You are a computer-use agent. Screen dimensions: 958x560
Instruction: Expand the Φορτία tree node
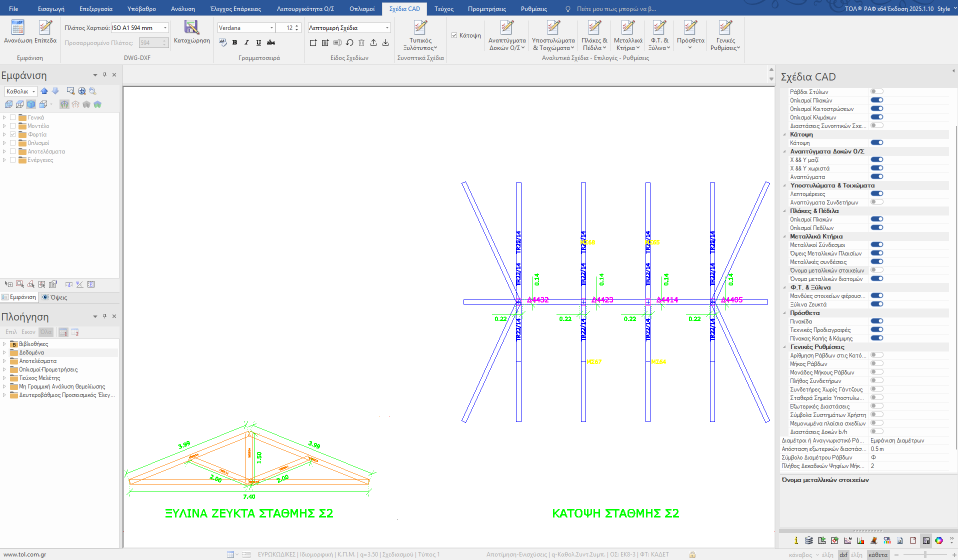4,134
